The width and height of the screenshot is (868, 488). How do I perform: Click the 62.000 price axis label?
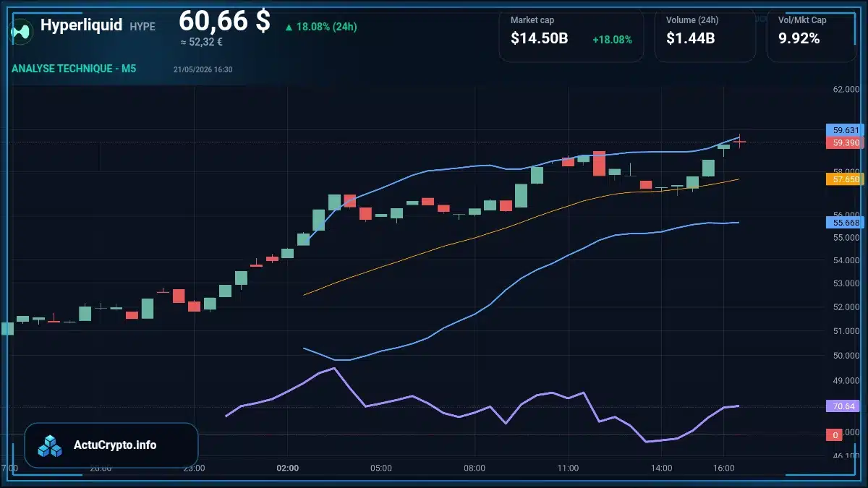[x=846, y=90]
